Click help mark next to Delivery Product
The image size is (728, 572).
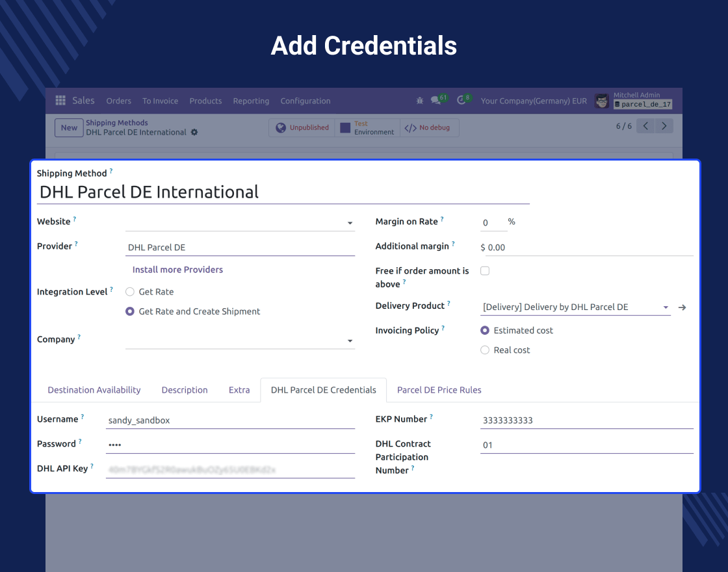pyautogui.click(x=448, y=303)
